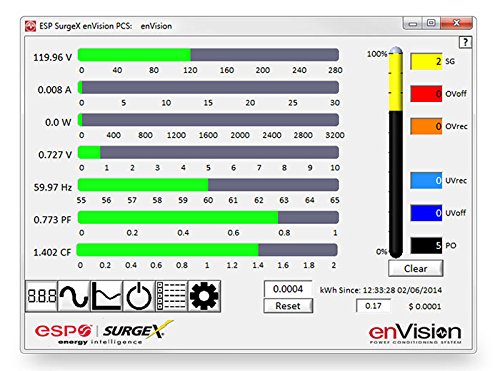Click the '119.96 V' reading text
The height and width of the screenshot is (371, 500).
click(52, 57)
